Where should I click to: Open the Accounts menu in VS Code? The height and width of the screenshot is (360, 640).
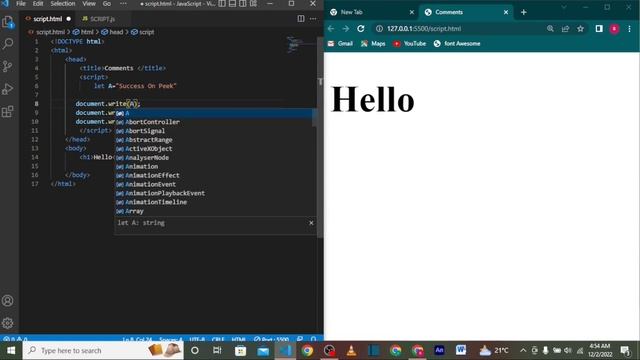8,301
